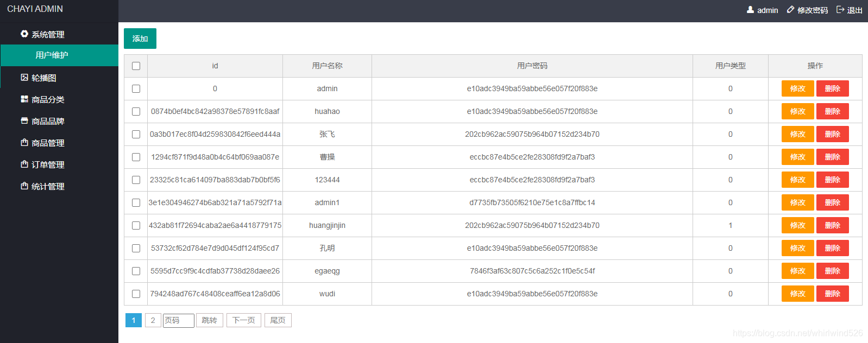The height and width of the screenshot is (343, 868).
Task: Click 删除 for user egaeqg
Action: (833, 271)
